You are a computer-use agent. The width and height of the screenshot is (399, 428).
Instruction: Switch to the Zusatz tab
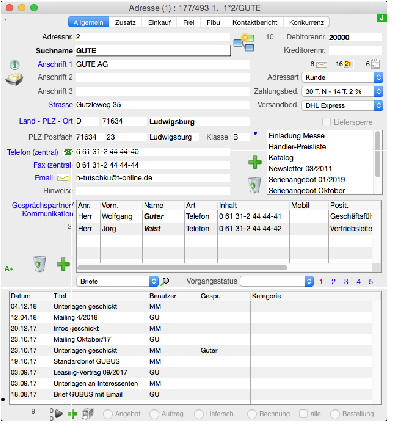(x=125, y=22)
